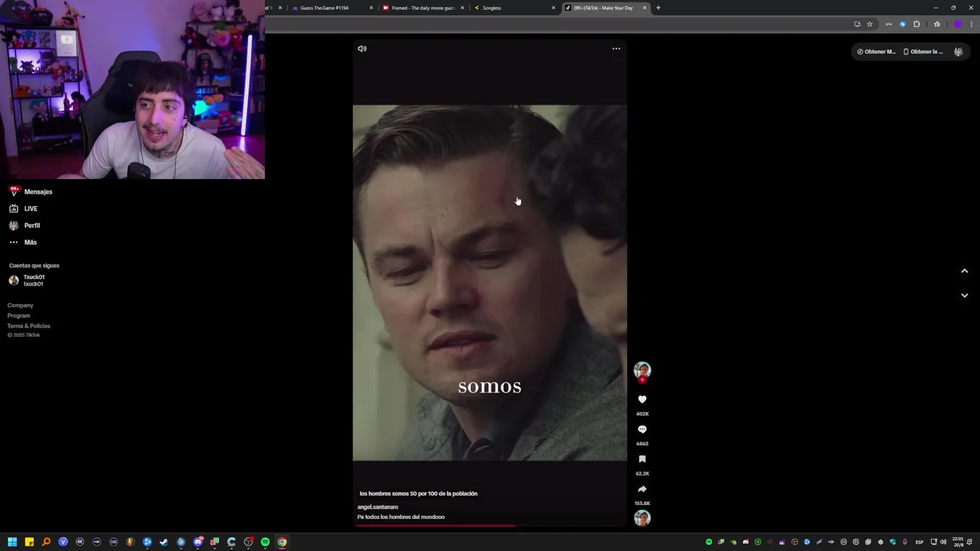Seek on the red video progress bar
The height and width of the screenshot is (551, 980).
pyautogui.click(x=490, y=526)
